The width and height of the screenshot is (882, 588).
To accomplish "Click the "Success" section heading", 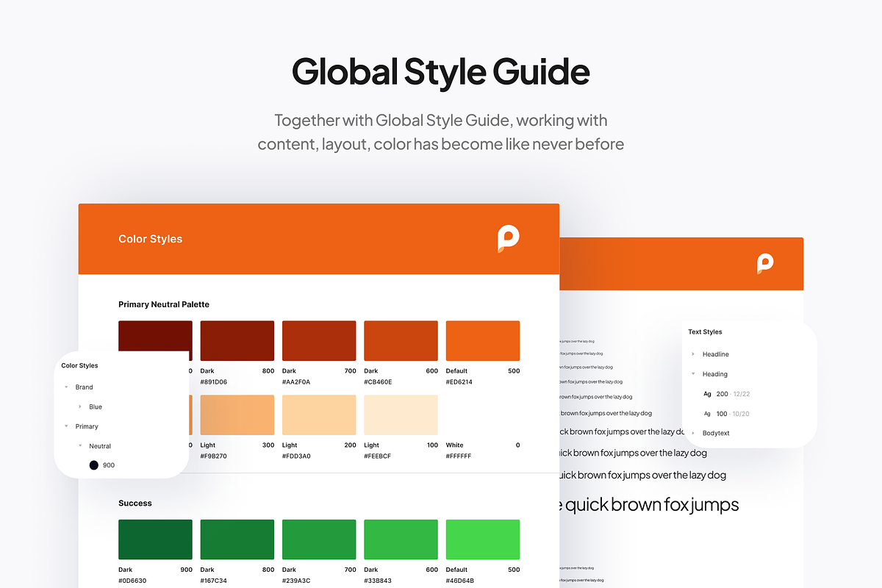I will click(x=135, y=503).
